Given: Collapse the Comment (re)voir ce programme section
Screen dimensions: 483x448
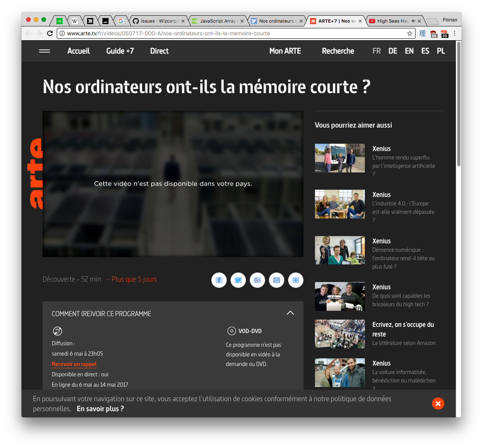Looking at the screenshot, I should point(290,313).
